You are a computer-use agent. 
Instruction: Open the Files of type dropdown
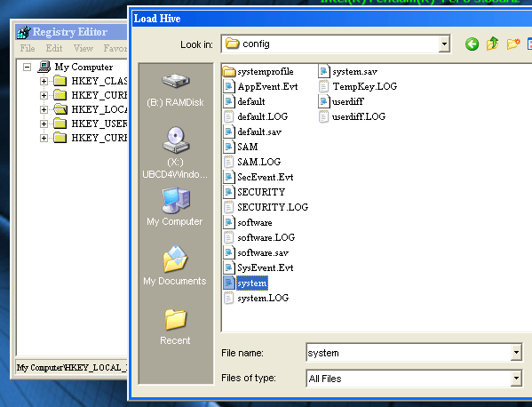click(516, 379)
